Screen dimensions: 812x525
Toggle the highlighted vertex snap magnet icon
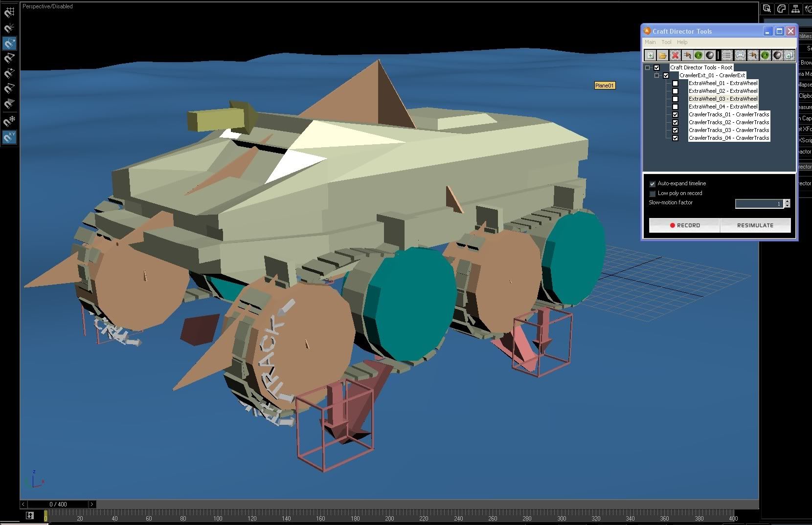point(9,44)
